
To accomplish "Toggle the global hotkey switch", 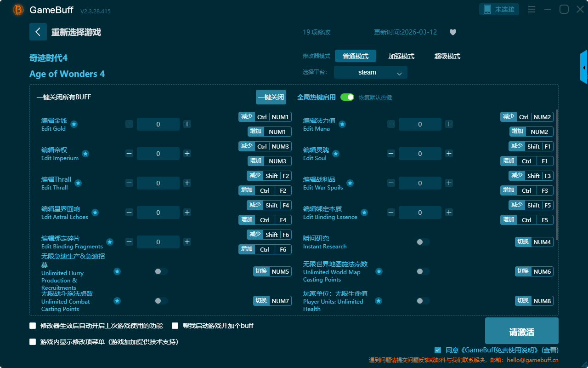I will 347,97.
